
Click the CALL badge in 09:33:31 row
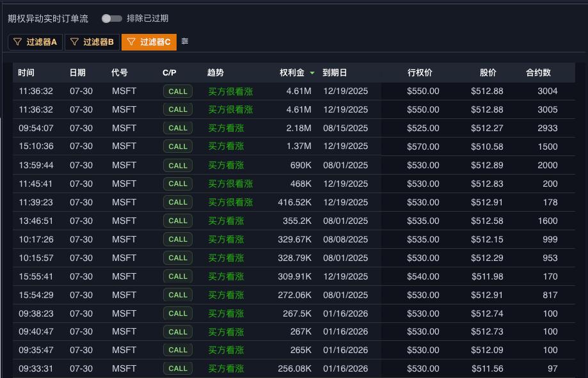178,368
